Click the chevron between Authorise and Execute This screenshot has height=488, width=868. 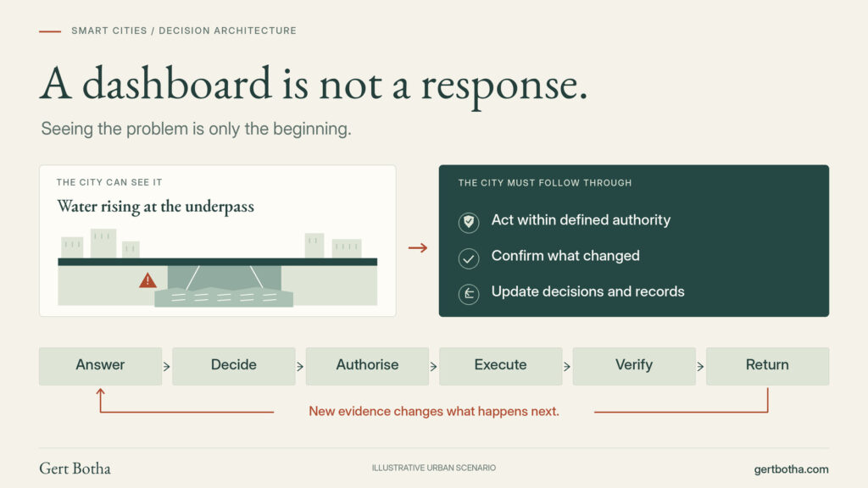(433, 366)
